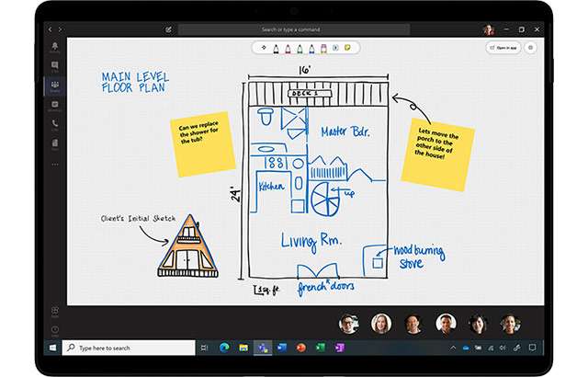The image size is (588, 377).
Task: Click the 'wood burning stove' handwritten label
Action: (419, 257)
